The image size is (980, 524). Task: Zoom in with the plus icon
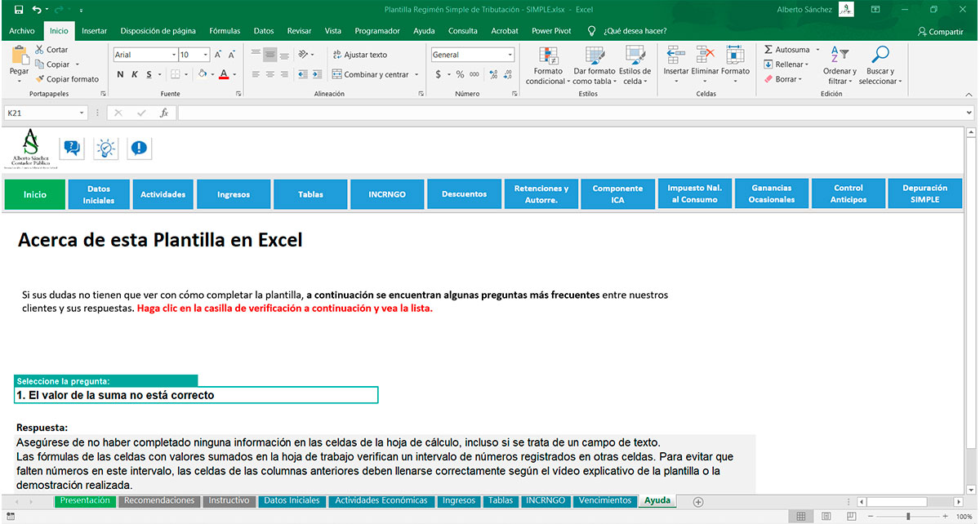pos(947,517)
